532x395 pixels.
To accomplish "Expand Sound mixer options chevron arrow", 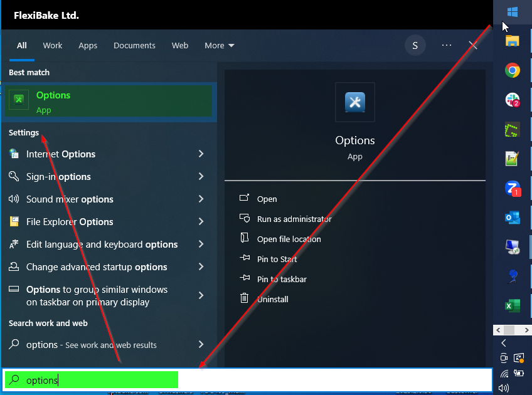I will pos(201,199).
